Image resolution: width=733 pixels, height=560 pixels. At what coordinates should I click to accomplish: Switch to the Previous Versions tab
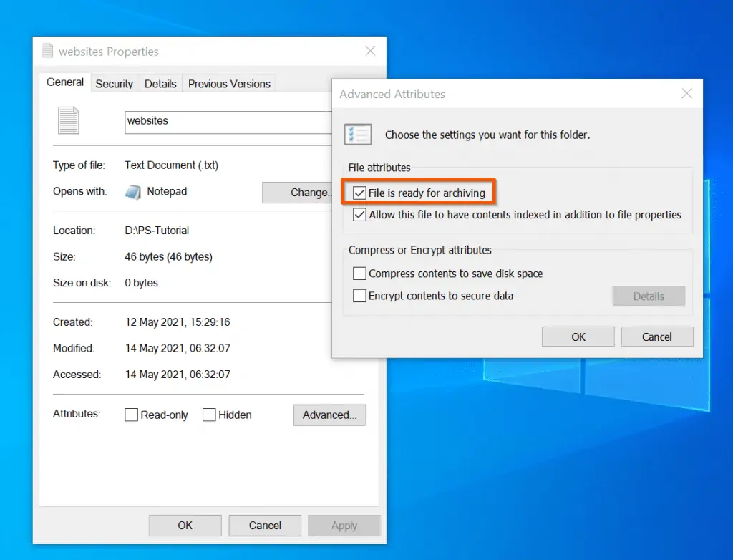click(x=229, y=84)
